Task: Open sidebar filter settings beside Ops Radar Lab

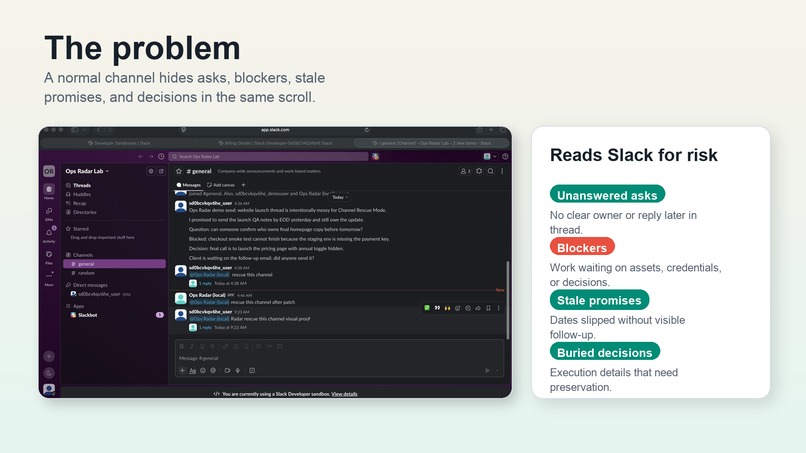Action: pos(151,171)
